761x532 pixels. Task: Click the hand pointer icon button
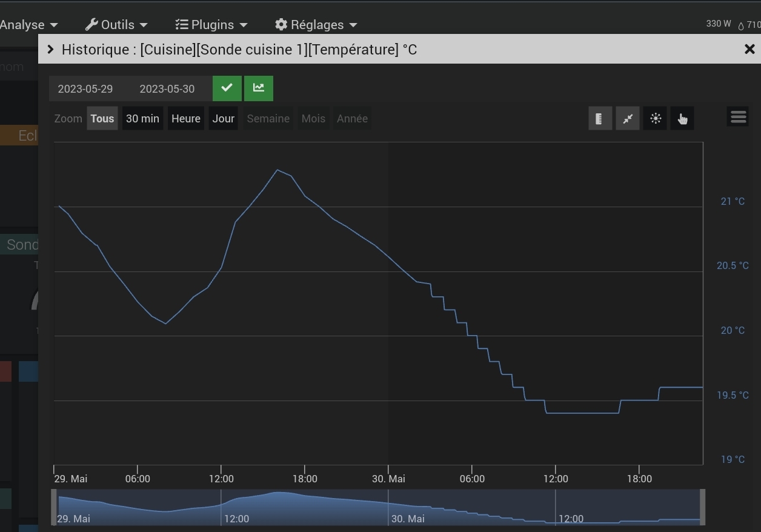pos(683,119)
